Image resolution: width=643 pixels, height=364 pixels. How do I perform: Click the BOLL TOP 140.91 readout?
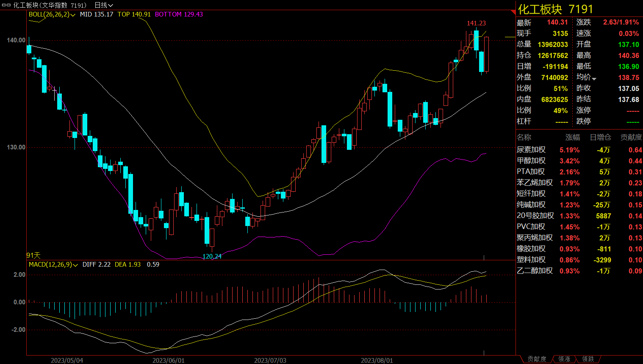134,14
